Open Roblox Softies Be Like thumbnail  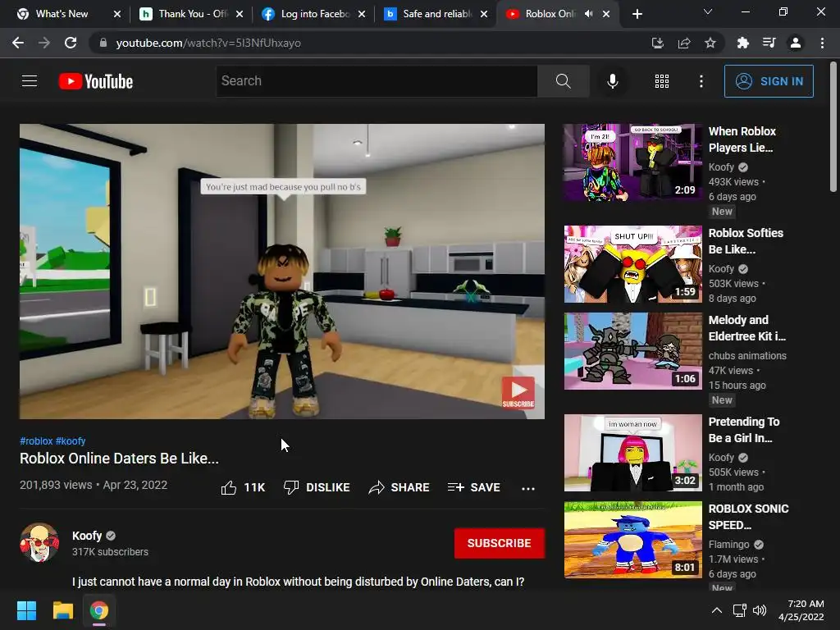pyautogui.click(x=632, y=264)
